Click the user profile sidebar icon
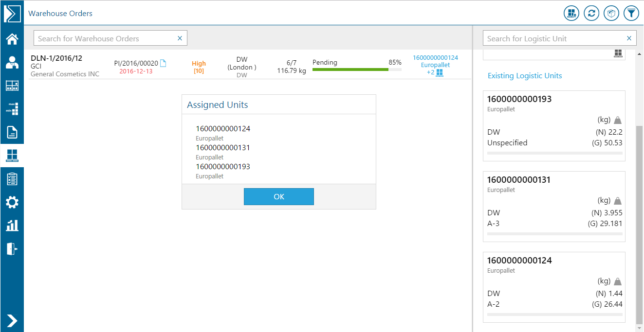Screen dimensions: 644x332 (x=12, y=63)
